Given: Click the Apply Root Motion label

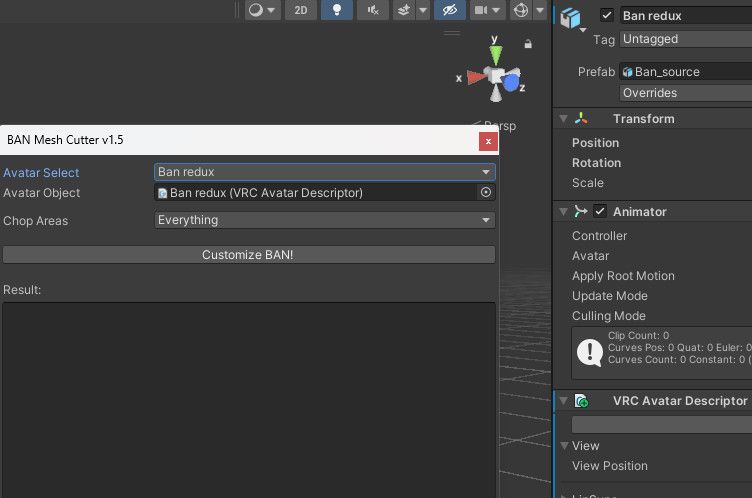Looking at the screenshot, I should point(623,276).
